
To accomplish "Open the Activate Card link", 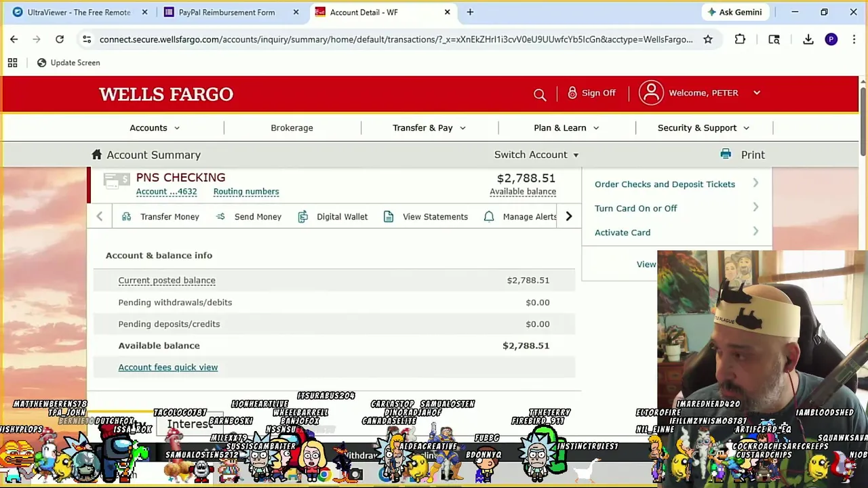I will [x=623, y=232].
